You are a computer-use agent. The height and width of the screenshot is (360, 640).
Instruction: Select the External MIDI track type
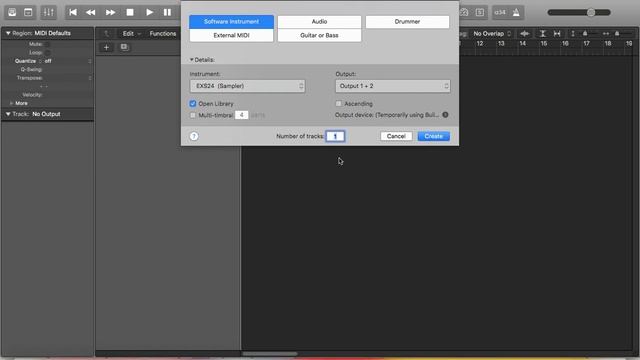(x=231, y=36)
